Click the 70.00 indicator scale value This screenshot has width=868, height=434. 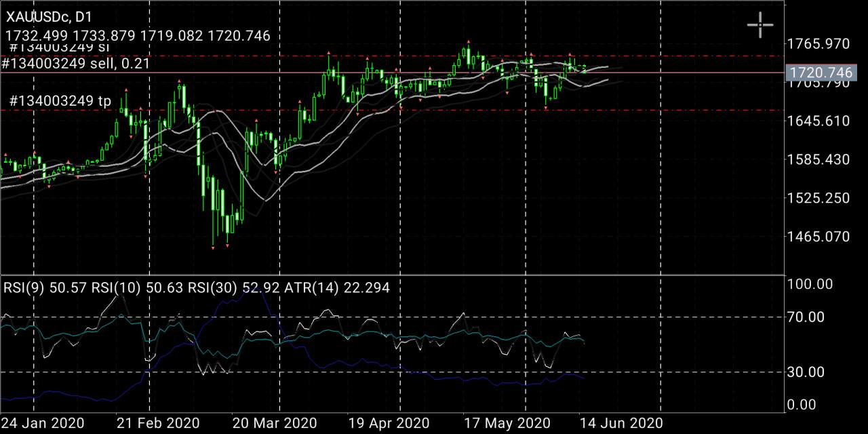click(x=806, y=317)
